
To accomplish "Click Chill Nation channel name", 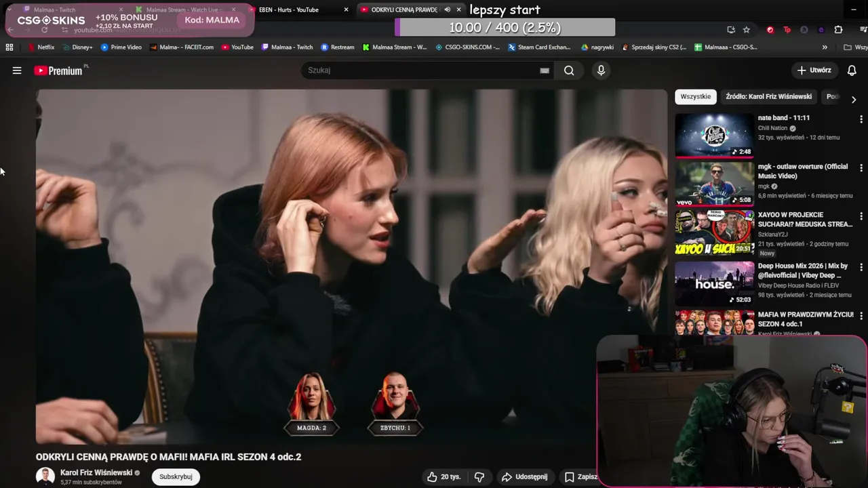I will point(772,128).
